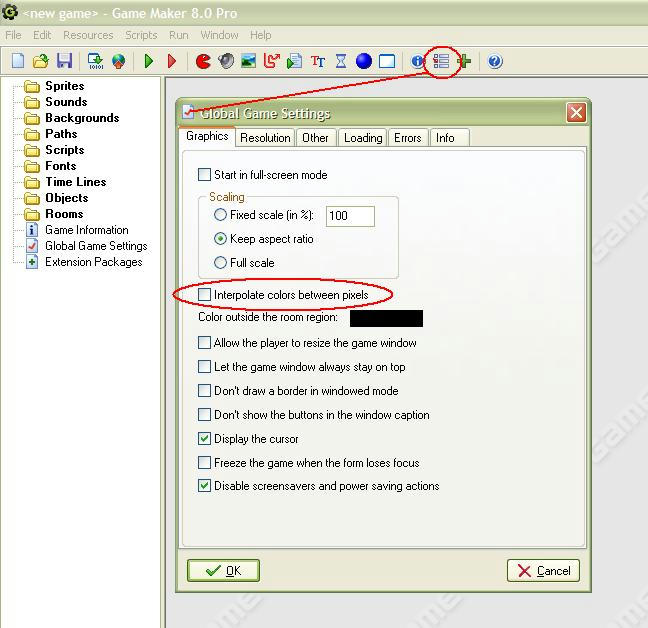Enable Start in full-screen mode
This screenshot has height=628, width=648.
point(205,175)
